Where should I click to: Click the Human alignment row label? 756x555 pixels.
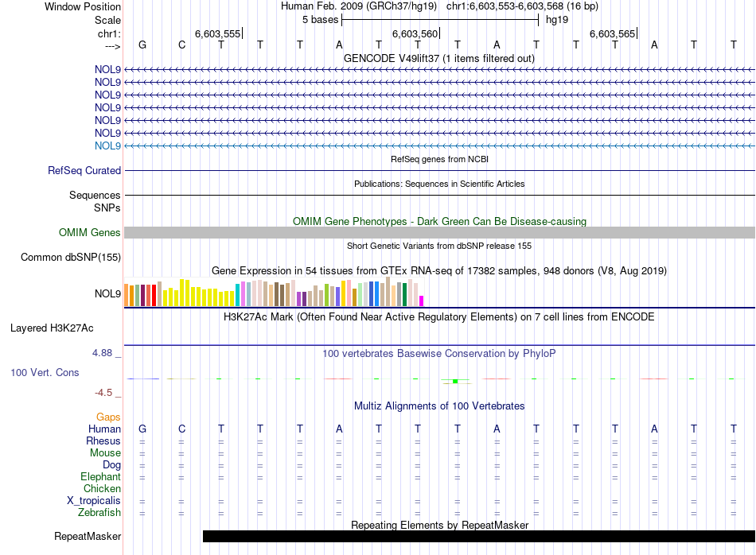coord(104,429)
